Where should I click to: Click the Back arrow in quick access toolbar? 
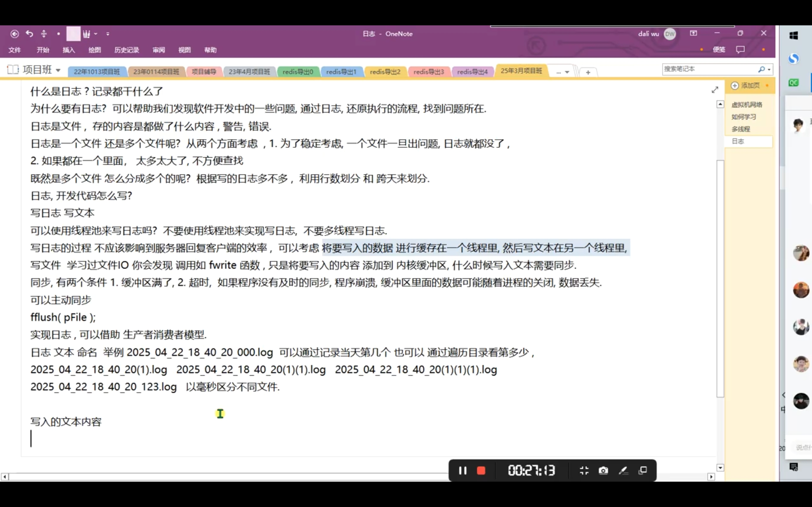pyautogui.click(x=14, y=34)
